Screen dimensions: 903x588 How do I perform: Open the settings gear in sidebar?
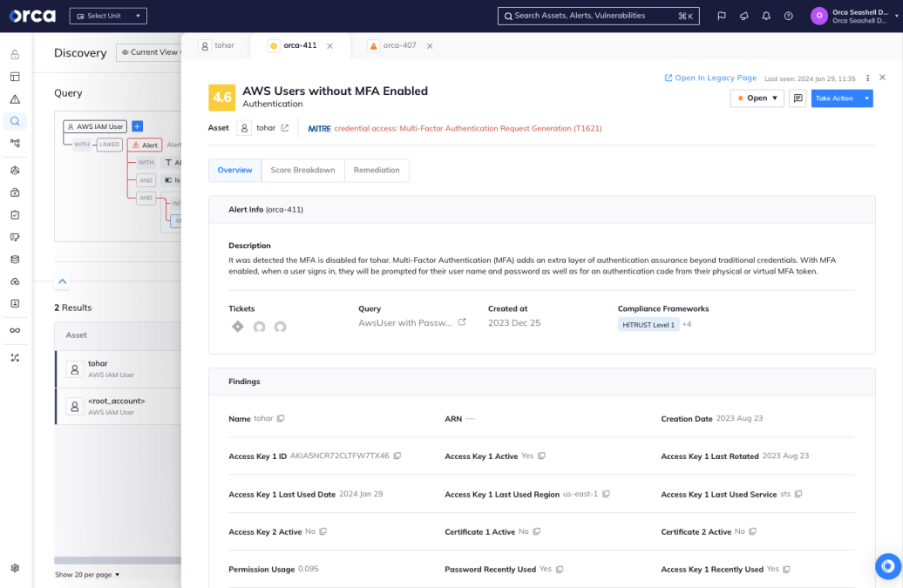point(15,568)
